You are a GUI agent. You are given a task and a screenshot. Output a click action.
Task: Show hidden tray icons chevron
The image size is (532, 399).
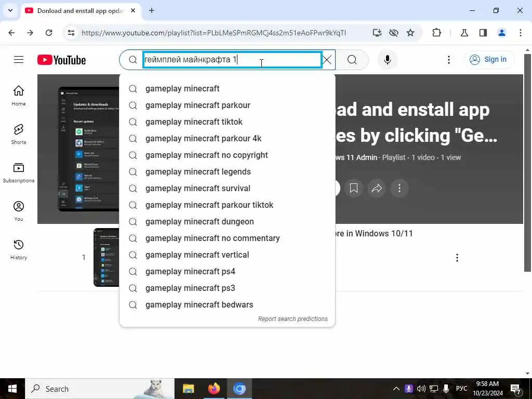coord(396,389)
